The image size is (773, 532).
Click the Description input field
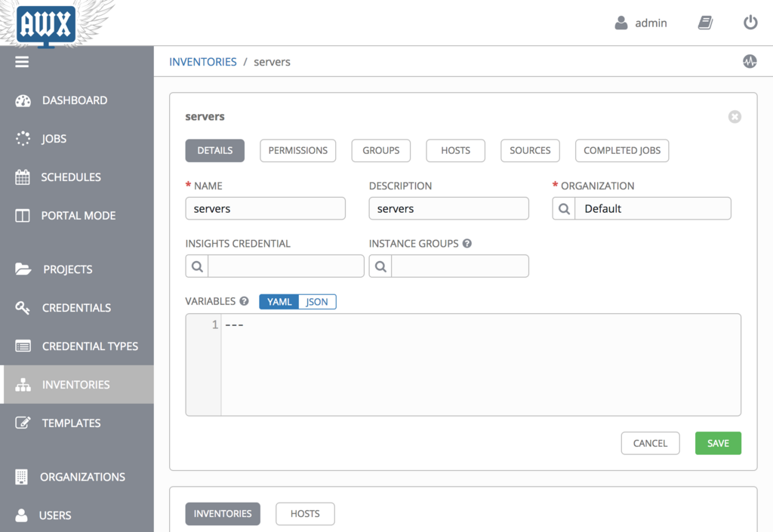[448, 209]
